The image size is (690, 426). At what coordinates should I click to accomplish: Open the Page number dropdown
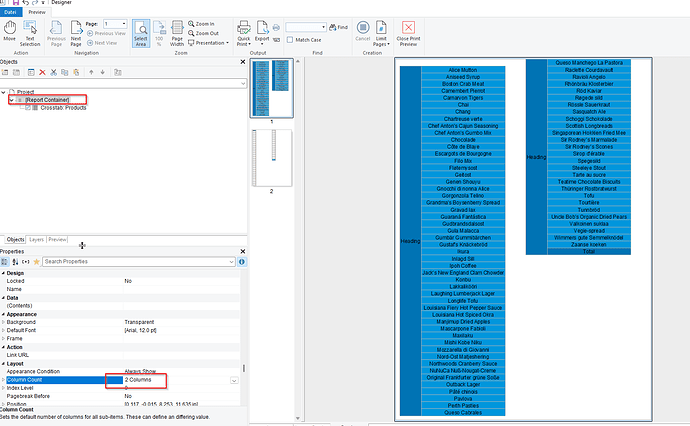(x=124, y=24)
